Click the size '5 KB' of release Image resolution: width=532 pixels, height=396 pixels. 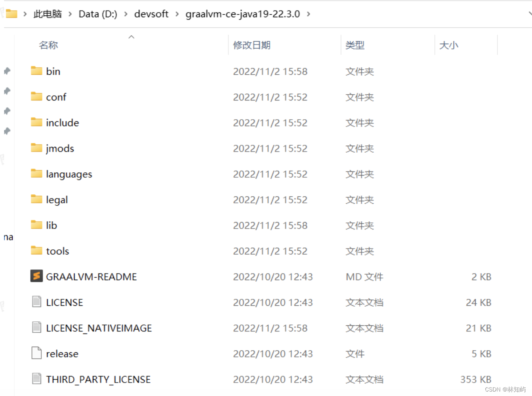pyautogui.click(x=481, y=354)
